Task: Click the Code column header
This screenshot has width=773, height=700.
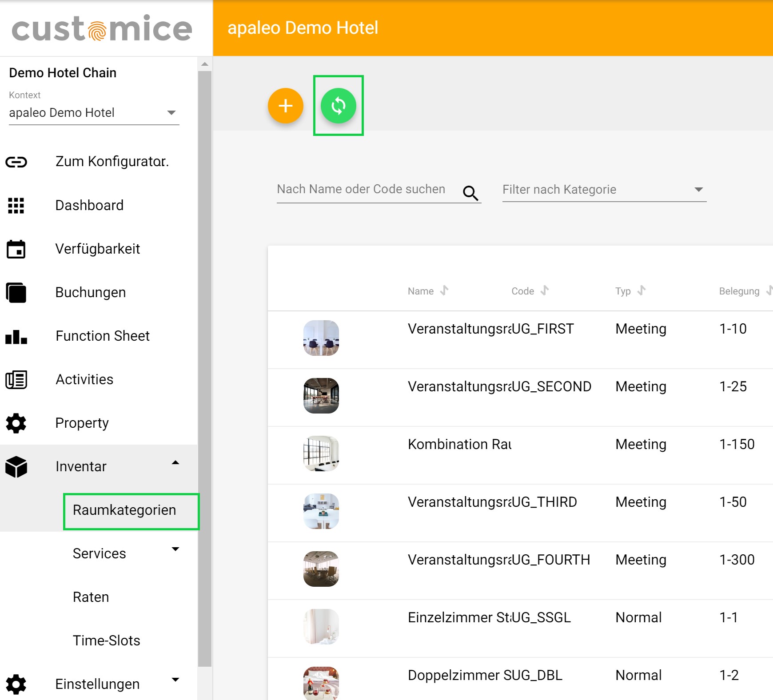Action: [x=523, y=291]
